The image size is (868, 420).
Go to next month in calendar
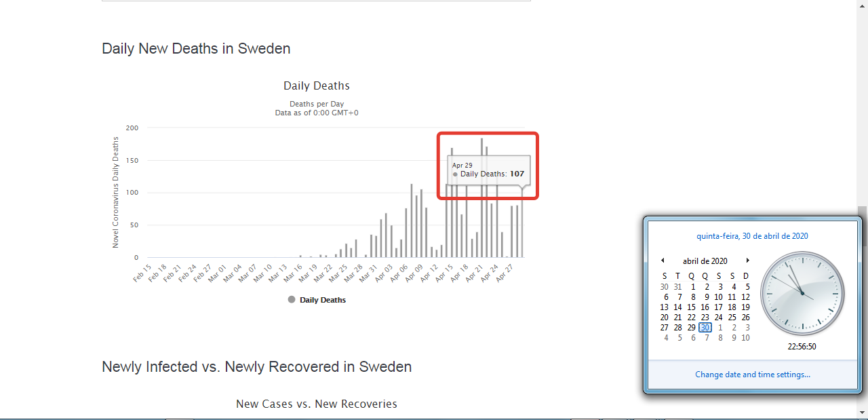point(747,261)
